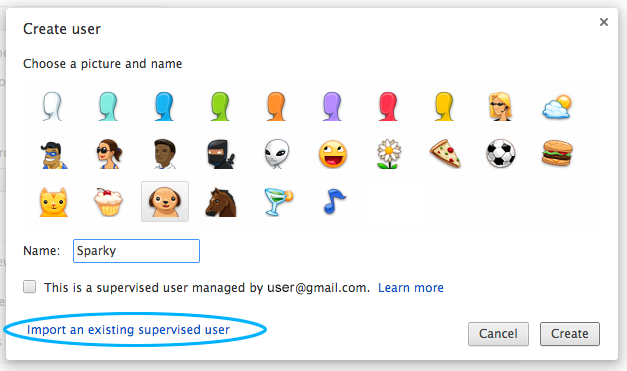The image size is (627, 371).
Task: Choose the cupcake avatar
Action: click(108, 202)
